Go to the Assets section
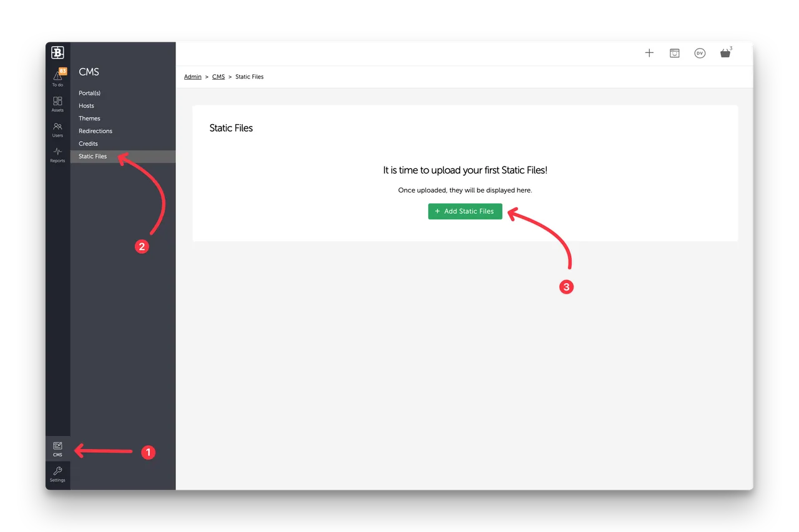 (57, 104)
